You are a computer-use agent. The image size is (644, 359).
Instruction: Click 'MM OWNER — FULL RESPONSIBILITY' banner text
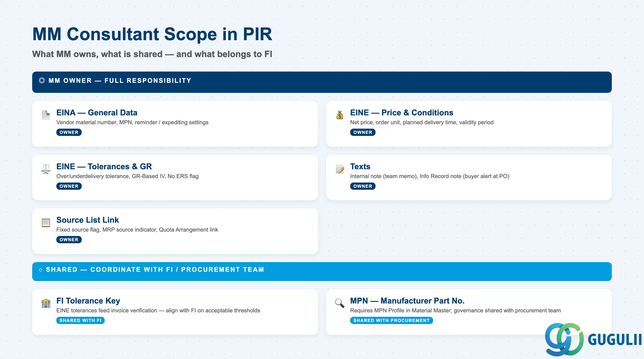tap(120, 81)
